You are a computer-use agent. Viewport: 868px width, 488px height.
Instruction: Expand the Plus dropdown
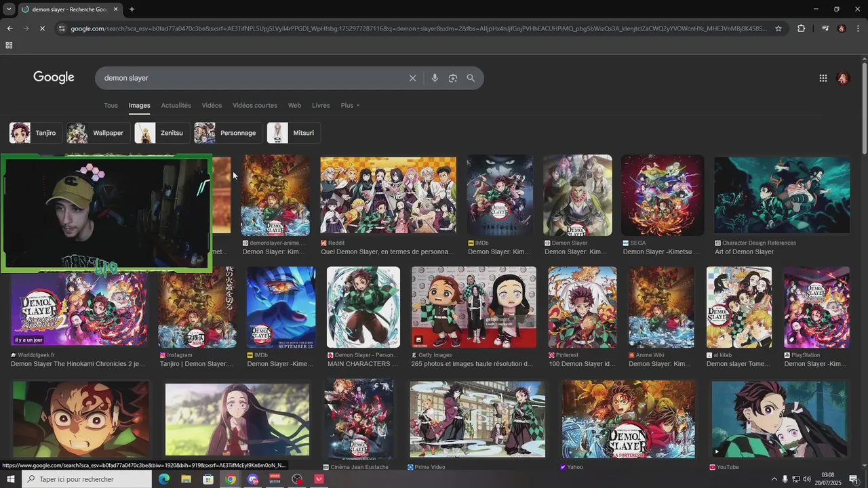click(350, 106)
